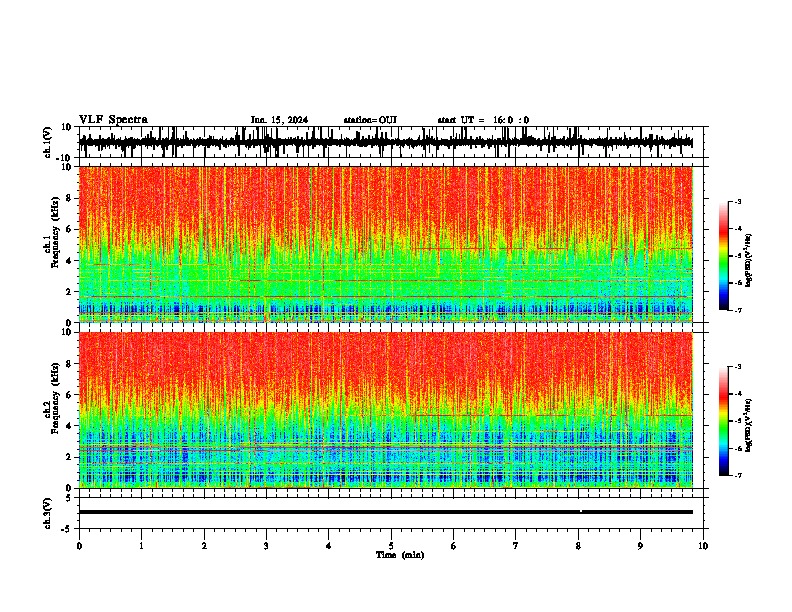The width and height of the screenshot is (792, 612).
Task: Click the "station=OUI" header label
Action: click(370, 120)
